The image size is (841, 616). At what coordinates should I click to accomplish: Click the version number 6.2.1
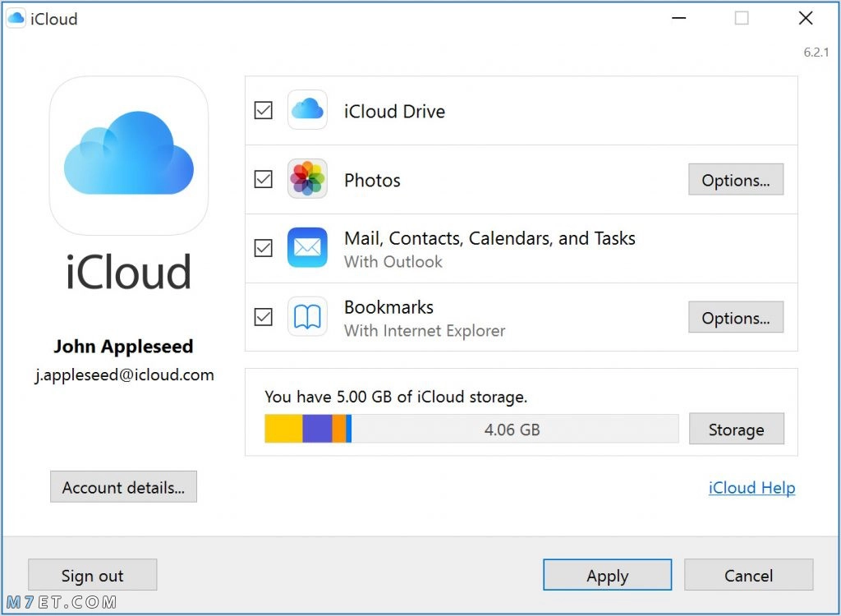pos(816,52)
